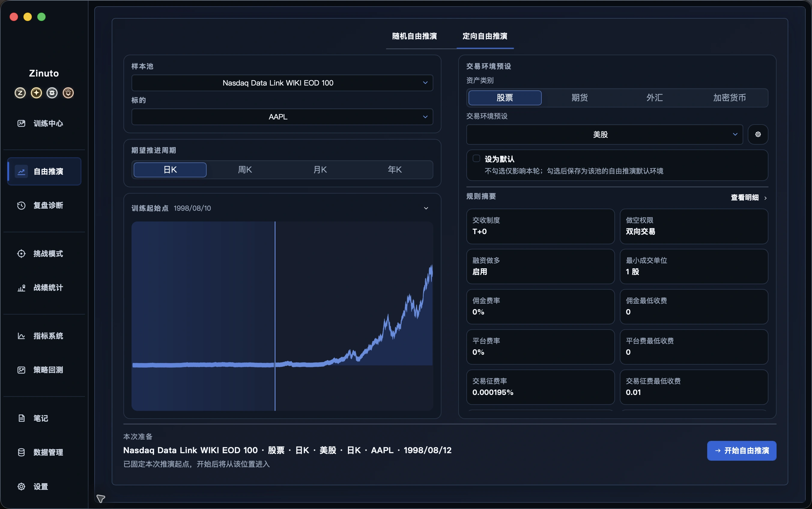Open 笔记 from sidebar

(x=44, y=418)
